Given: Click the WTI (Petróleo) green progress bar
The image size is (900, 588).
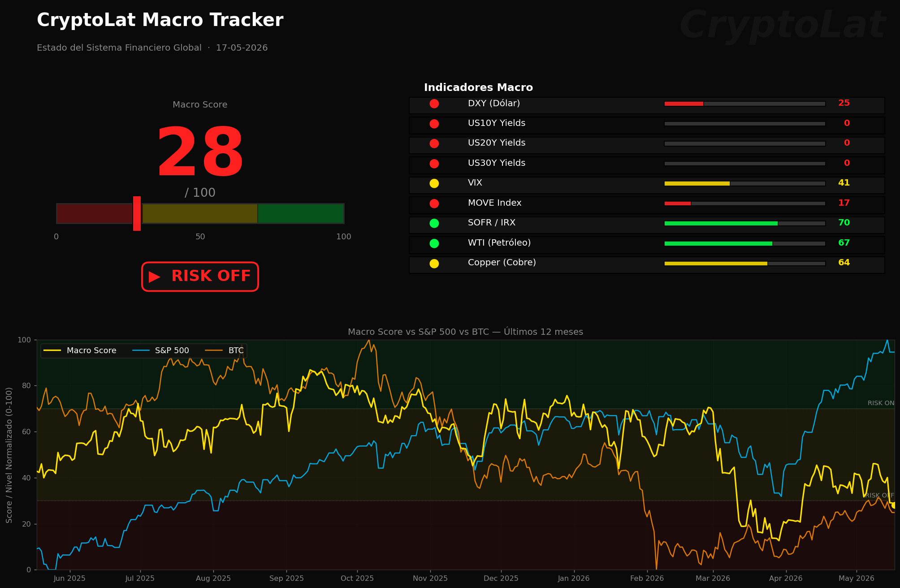Looking at the screenshot, I should point(744,243).
